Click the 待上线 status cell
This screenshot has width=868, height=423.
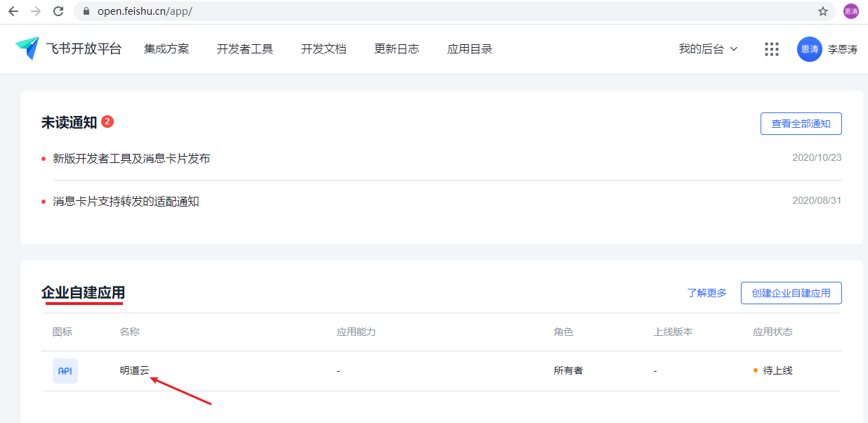coord(772,370)
